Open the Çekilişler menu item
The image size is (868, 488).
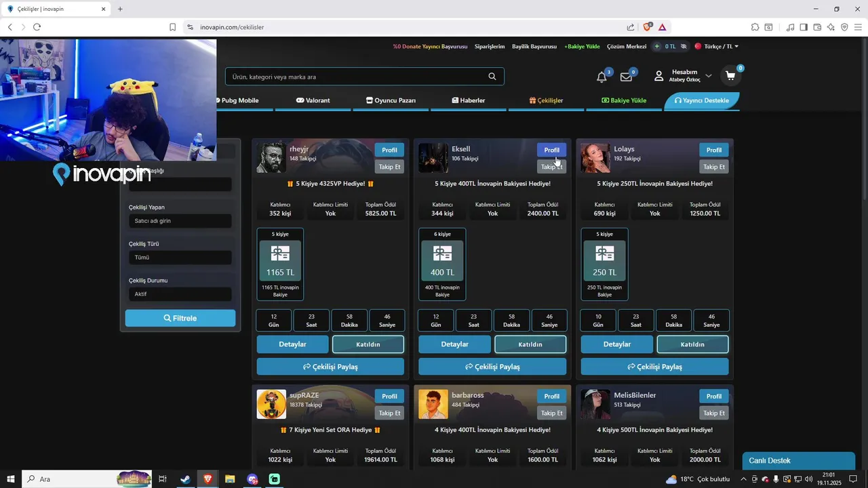(546, 100)
